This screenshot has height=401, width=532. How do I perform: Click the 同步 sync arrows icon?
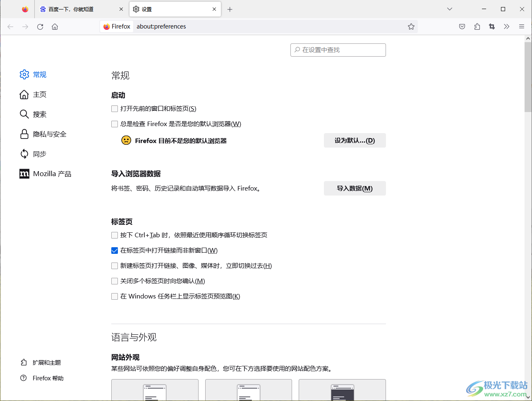click(24, 154)
